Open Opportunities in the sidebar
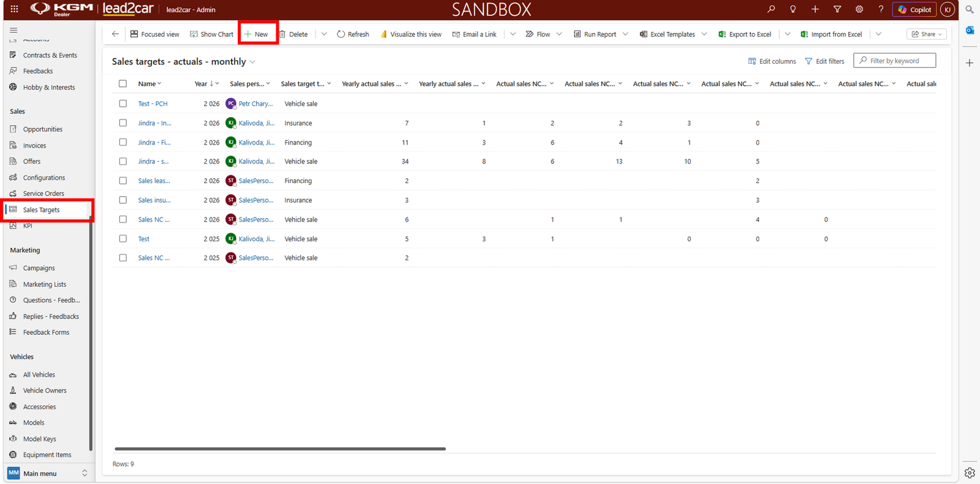 43,129
